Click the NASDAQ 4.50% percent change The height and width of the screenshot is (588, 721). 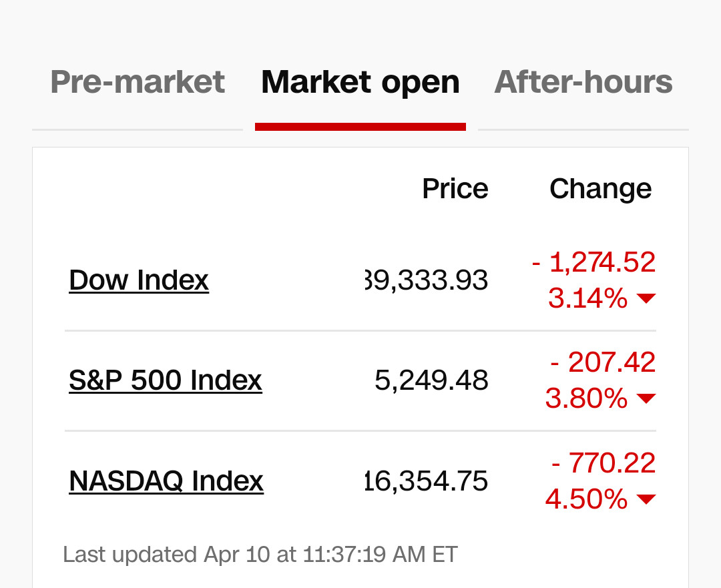(x=586, y=499)
